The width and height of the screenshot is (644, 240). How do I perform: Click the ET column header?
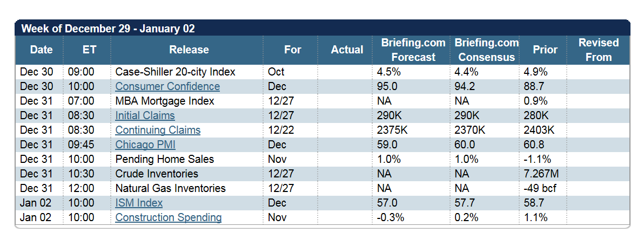[x=89, y=50]
